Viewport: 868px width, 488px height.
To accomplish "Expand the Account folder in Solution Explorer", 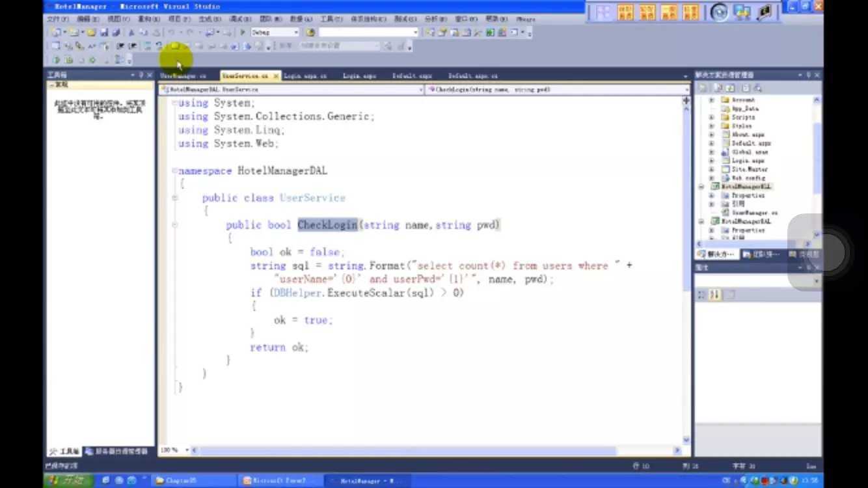I will tap(711, 100).
